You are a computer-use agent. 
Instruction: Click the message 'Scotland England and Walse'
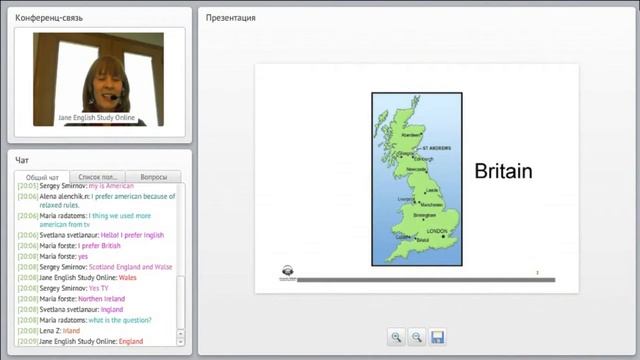(131, 267)
